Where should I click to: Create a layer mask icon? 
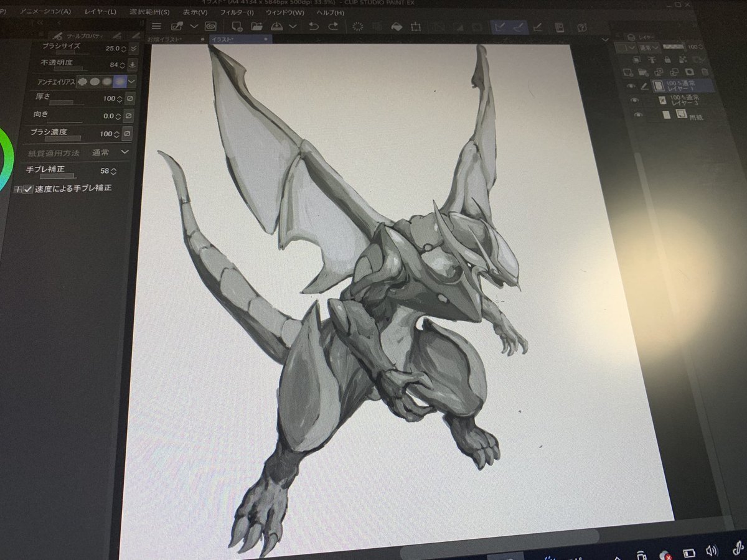click(689, 72)
